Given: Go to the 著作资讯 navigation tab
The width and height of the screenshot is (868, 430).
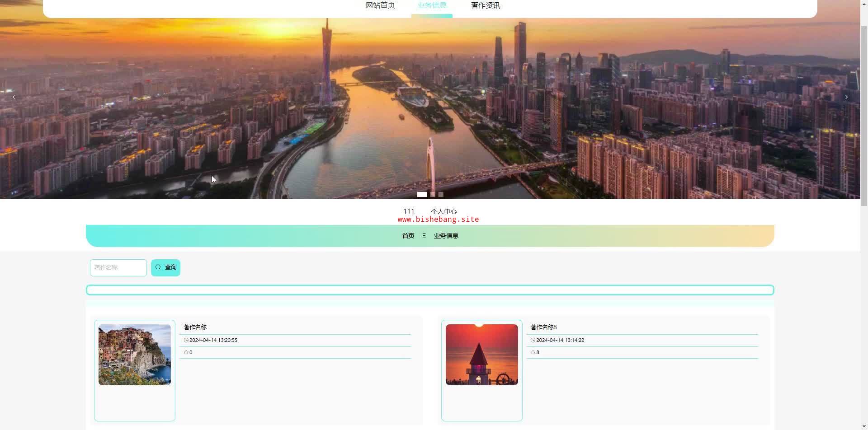Looking at the screenshot, I should [x=486, y=5].
